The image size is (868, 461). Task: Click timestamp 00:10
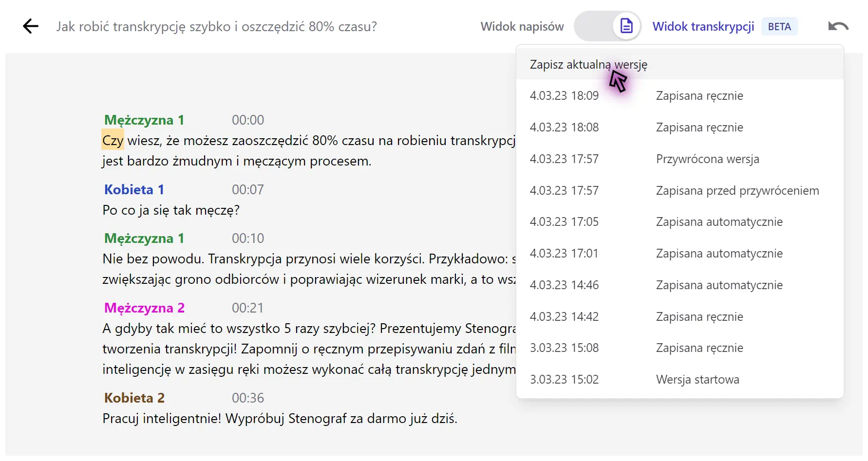[248, 238]
